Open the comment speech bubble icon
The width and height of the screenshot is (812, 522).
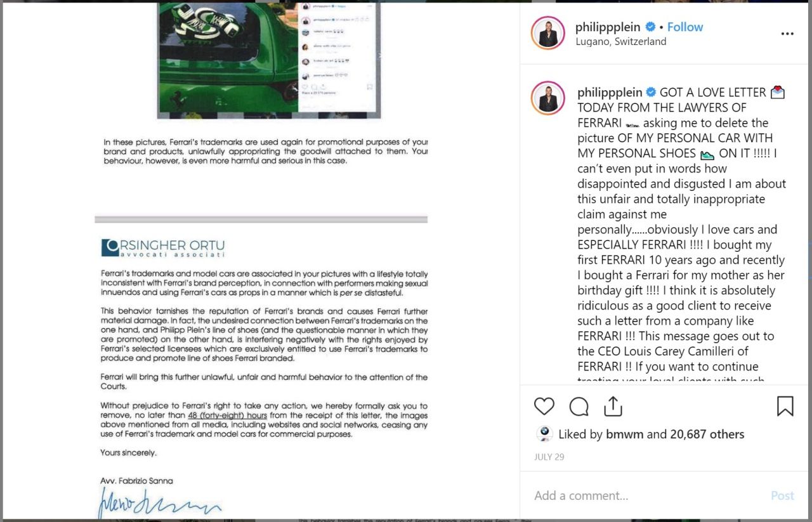coord(579,406)
